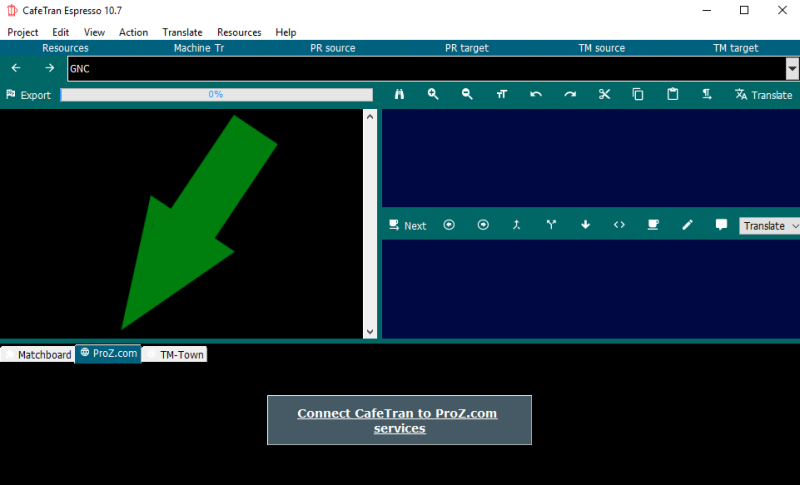Select the Machine Tr tab

(x=199, y=48)
